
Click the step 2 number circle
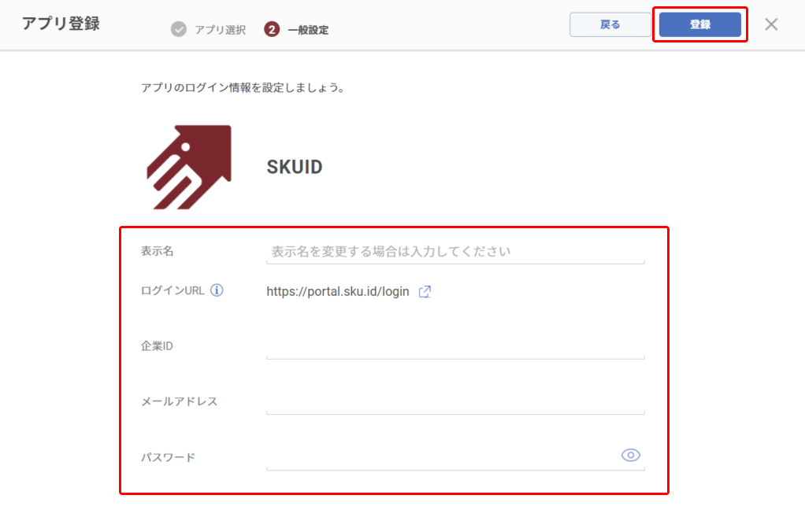pyautogui.click(x=272, y=29)
